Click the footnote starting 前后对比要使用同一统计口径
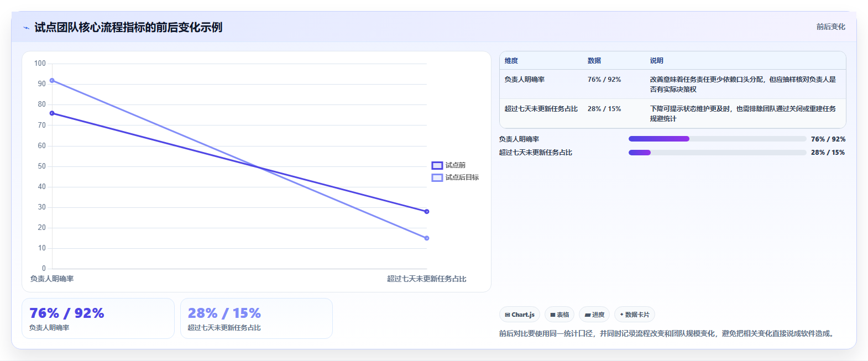This screenshot has height=361, width=868. point(668,333)
